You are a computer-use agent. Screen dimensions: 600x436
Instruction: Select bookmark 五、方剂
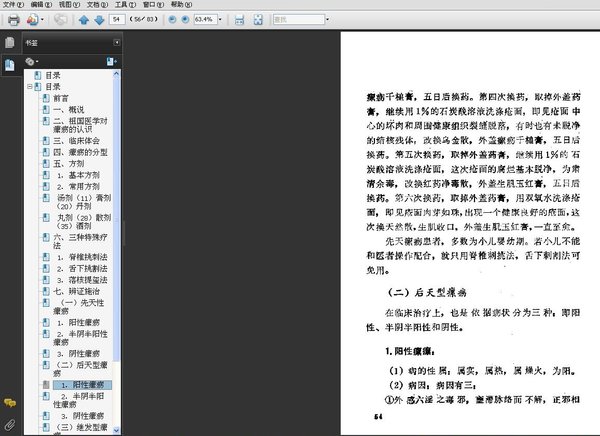(x=68, y=164)
